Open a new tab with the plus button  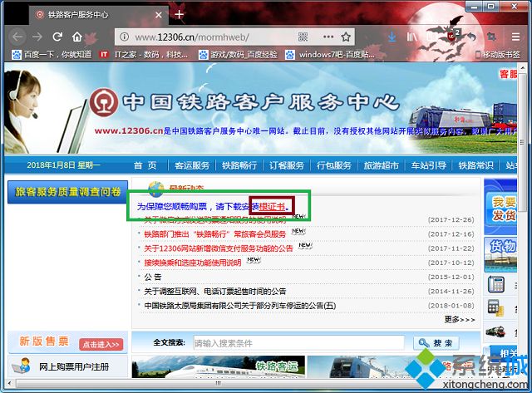click(180, 15)
